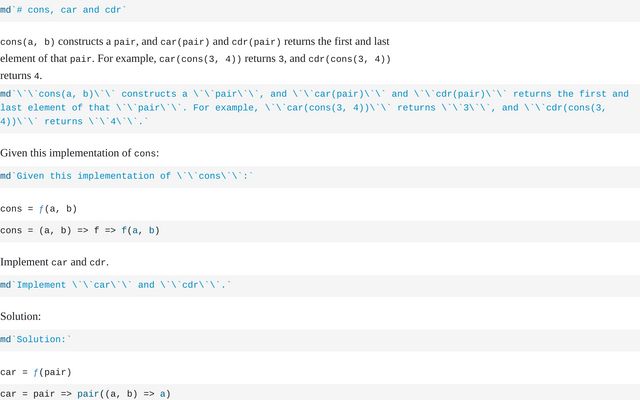This screenshot has width=640, height=400.
Task: Click the inline code 4 after 'returns'
Action: (x=38, y=75)
